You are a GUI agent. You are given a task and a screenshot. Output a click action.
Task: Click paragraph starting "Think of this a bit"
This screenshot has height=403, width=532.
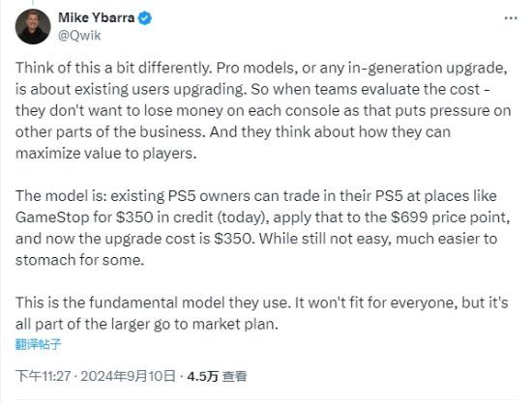pyautogui.click(x=263, y=110)
